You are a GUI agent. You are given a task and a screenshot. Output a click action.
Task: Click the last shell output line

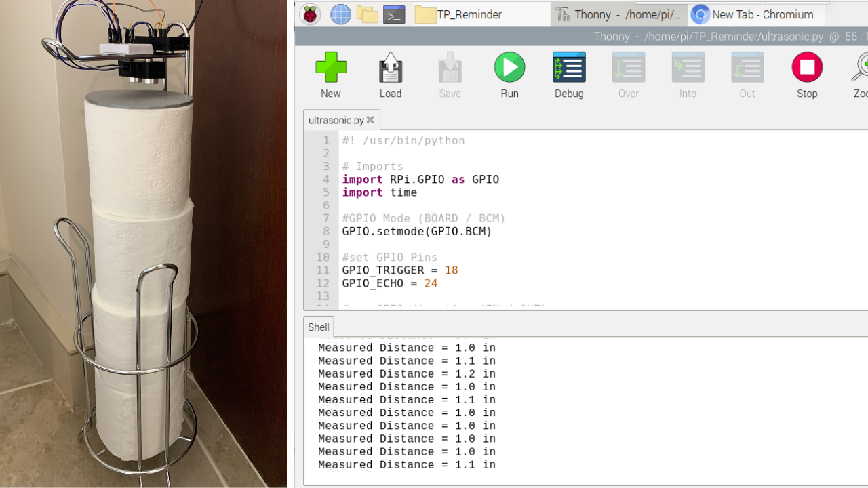[407, 465]
